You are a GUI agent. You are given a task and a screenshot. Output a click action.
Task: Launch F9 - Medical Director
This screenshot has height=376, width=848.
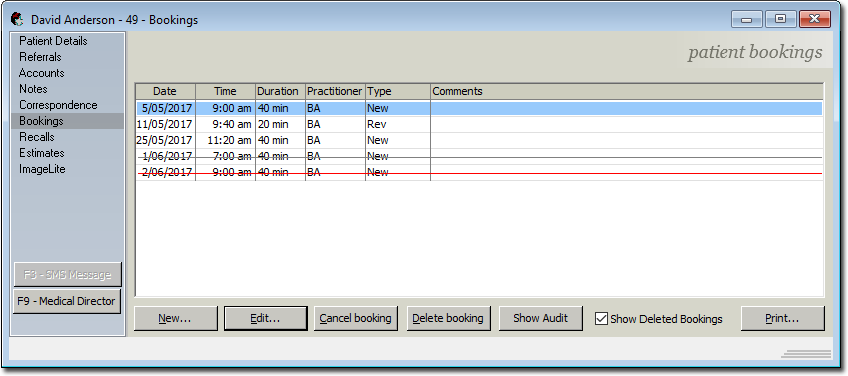(67, 301)
